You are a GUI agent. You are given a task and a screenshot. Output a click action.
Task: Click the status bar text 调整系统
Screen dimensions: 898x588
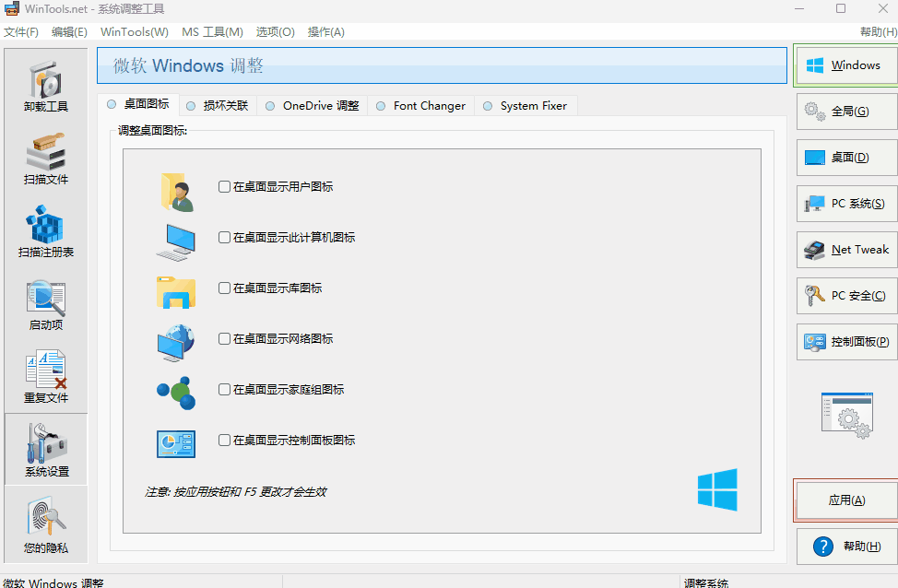706,582
